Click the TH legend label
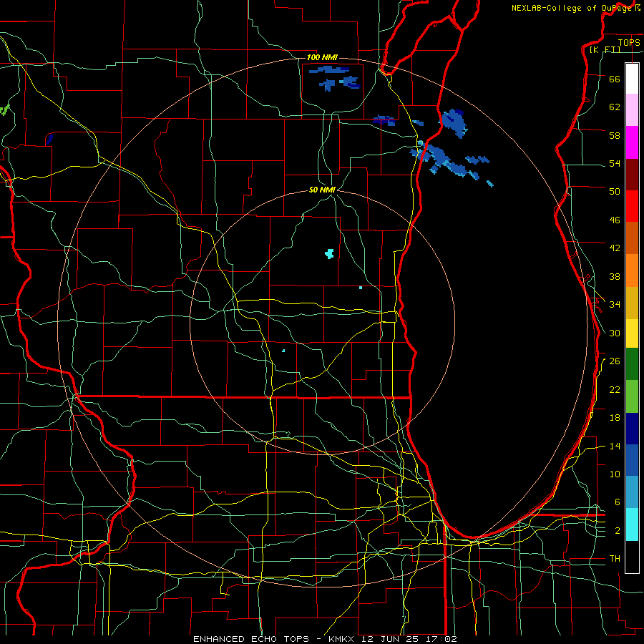 (615, 559)
